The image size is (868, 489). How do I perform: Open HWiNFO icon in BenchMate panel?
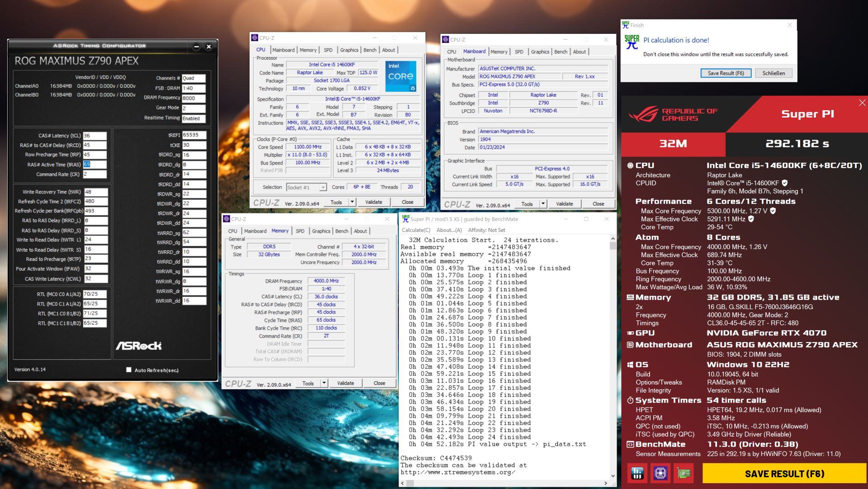[637, 474]
